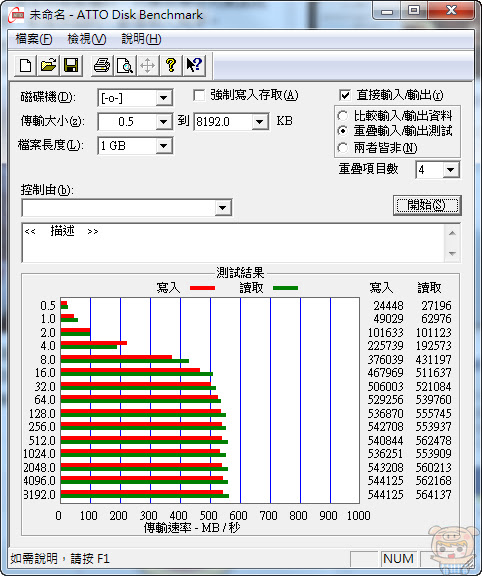Viewport: 482px width, 576px height.
Task: Click inside the 描述 description text box
Action: (233, 242)
